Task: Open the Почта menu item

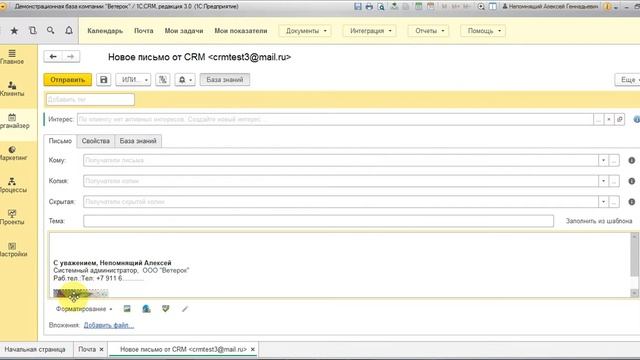Action: 144,31
